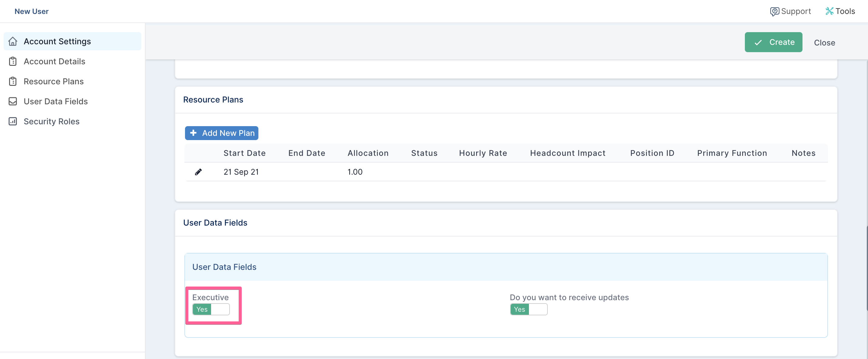The width and height of the screenshot is (868, 359).
Task: Toggle the receive updates Yes switch
Action: coord(528,309)
